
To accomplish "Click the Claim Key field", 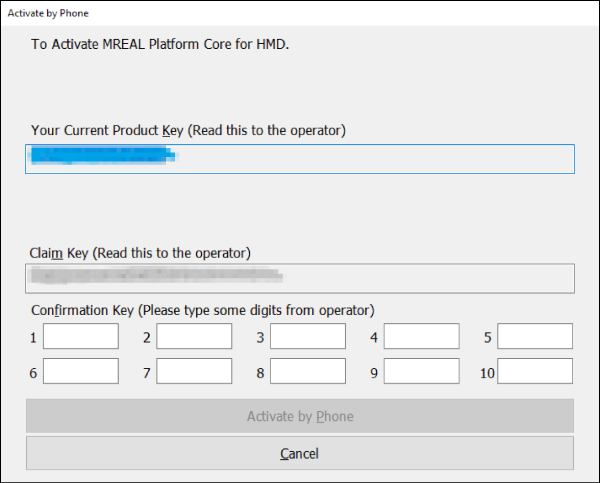I will (x=300, y=278).
